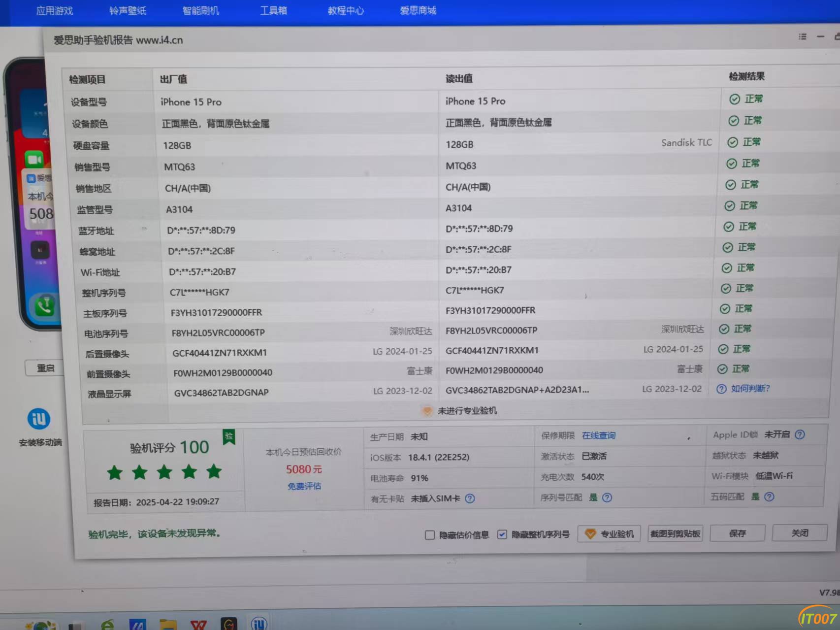Open the folder icon on the taskbar

(x=168, y=625)
